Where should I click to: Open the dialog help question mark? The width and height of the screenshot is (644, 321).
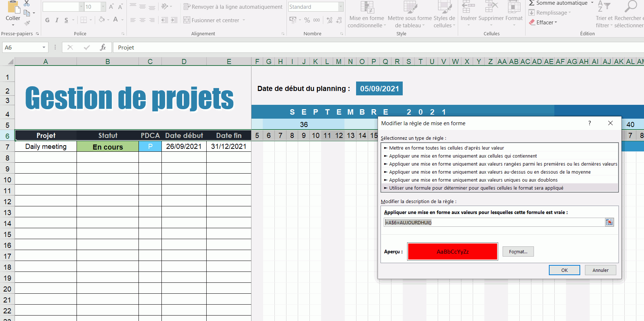coord(589,123)
